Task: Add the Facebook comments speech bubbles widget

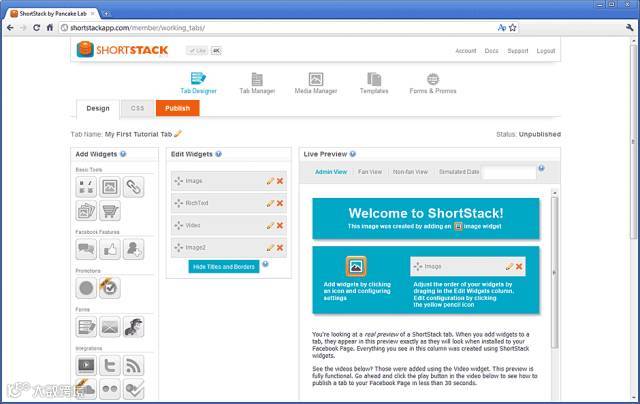Action: click(x=86, y=249)
